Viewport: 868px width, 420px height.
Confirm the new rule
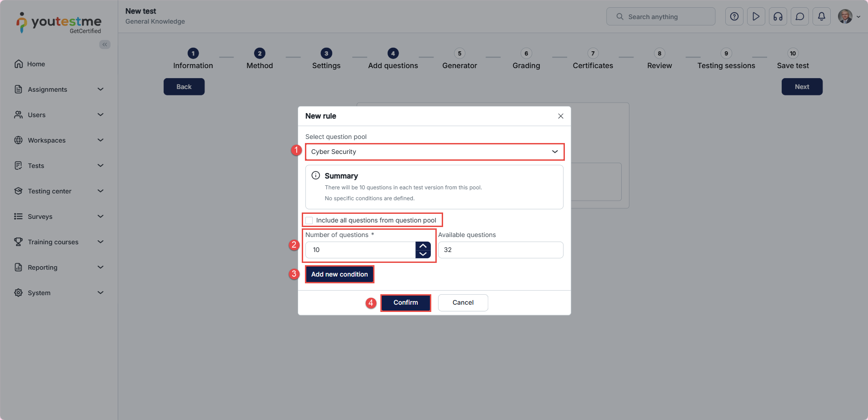[x=405, y=303]
